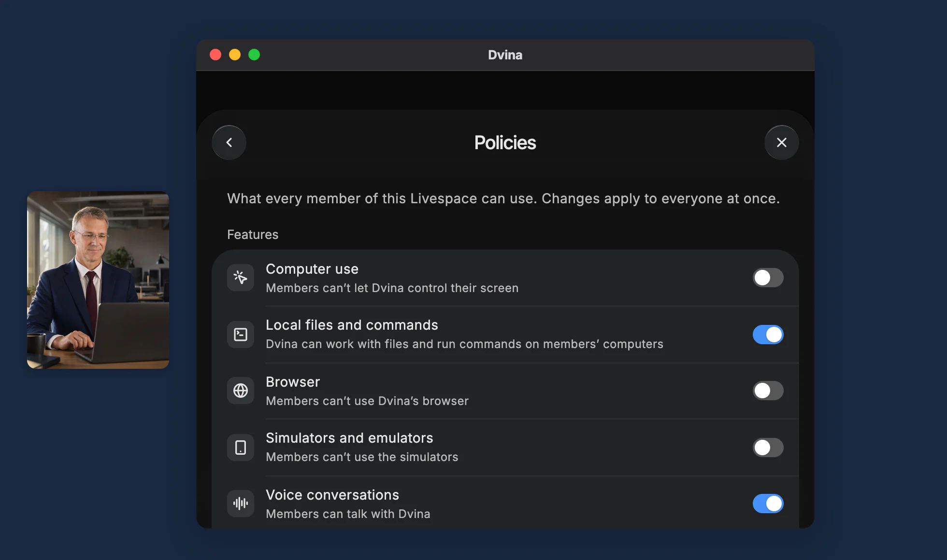
Task: Click 'Members can't use Dvina's browser' text
Action: click(x=367, y=401)
